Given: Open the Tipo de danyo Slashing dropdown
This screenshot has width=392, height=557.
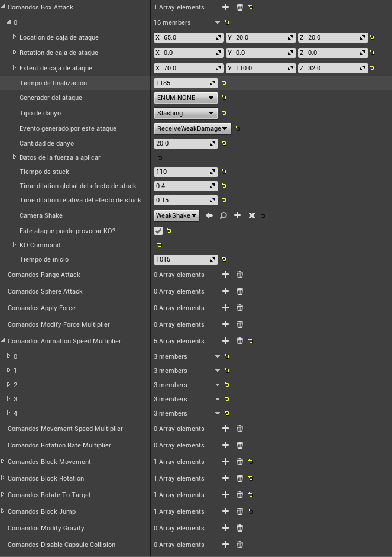Looking at the screenshot, I should pos(186,113).
